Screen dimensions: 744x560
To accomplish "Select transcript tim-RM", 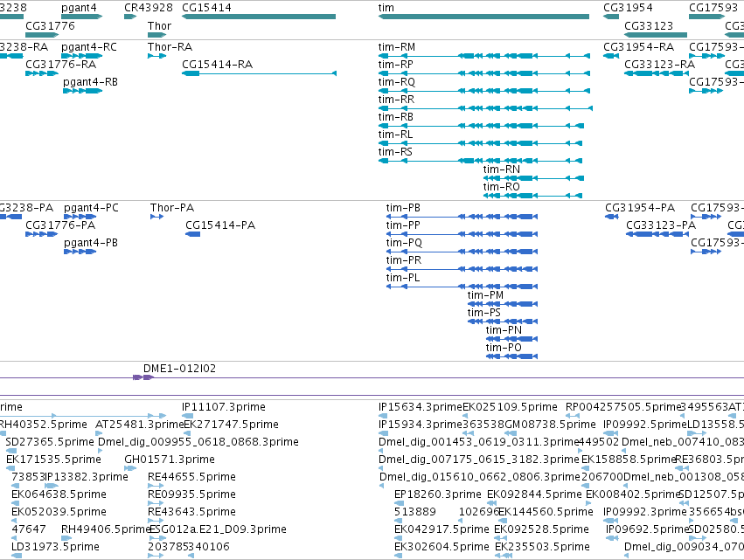I will tap(484, 56).
